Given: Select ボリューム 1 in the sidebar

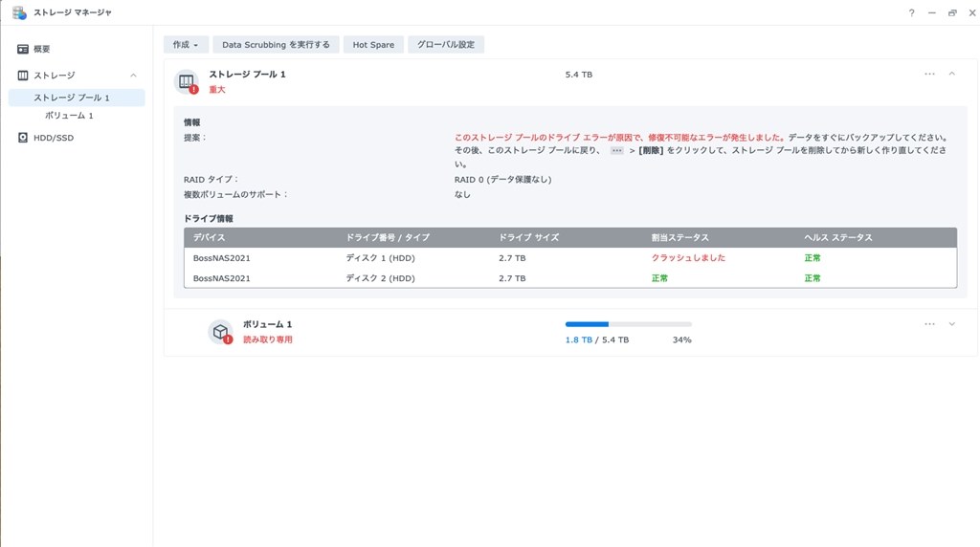Looking at the screenshot, I should (69, 116).
